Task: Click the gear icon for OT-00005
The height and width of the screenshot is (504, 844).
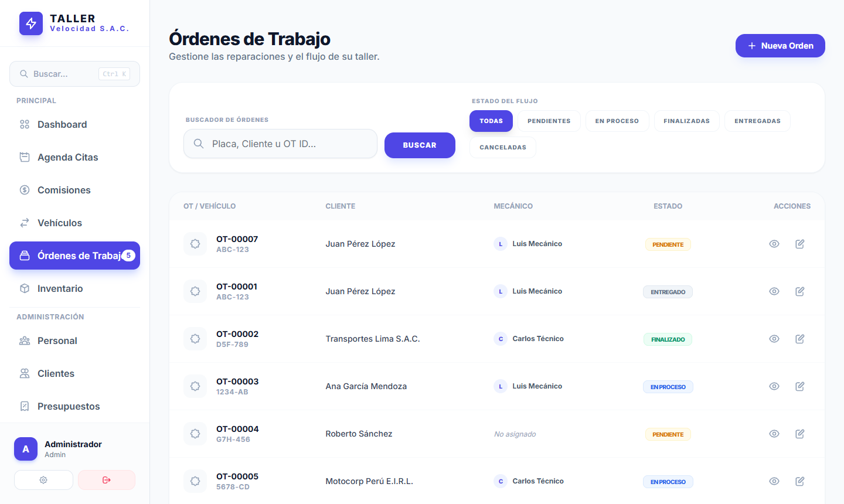Action: point(195,481)
